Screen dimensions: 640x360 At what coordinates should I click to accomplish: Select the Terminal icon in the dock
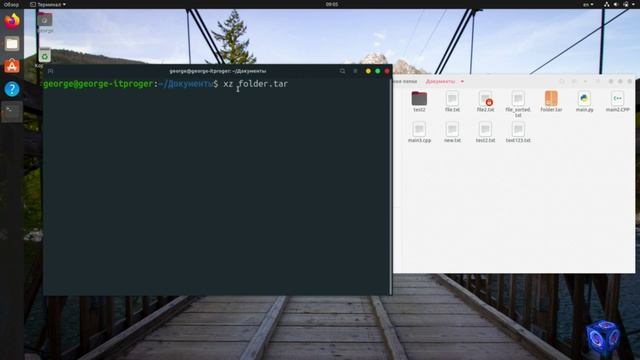point(12,111)
